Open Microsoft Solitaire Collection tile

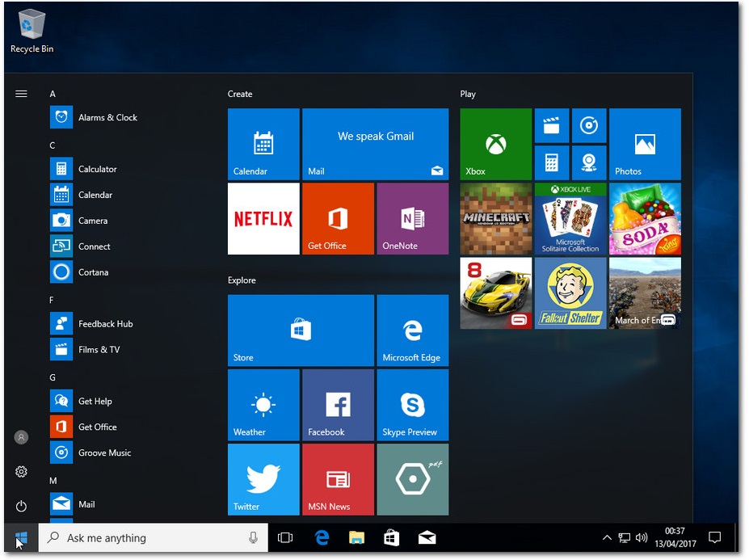pyautogui.click(x=570, y=219)
